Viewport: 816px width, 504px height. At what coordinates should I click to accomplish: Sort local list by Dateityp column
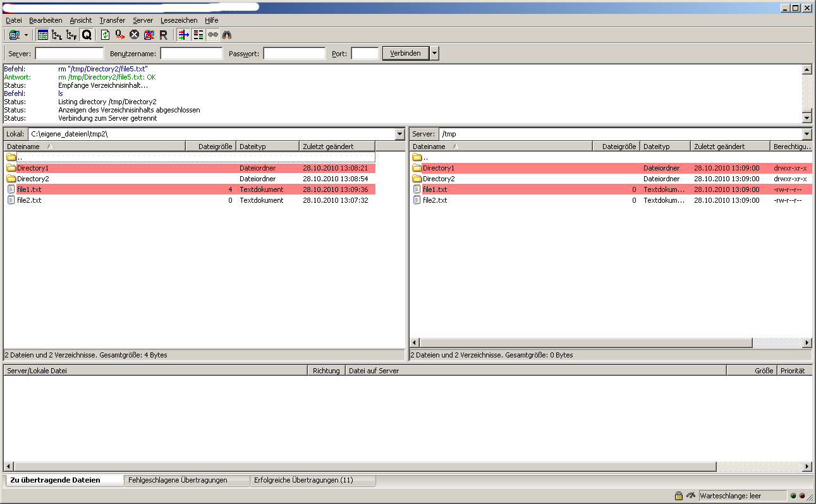click(x=268, y=146)
